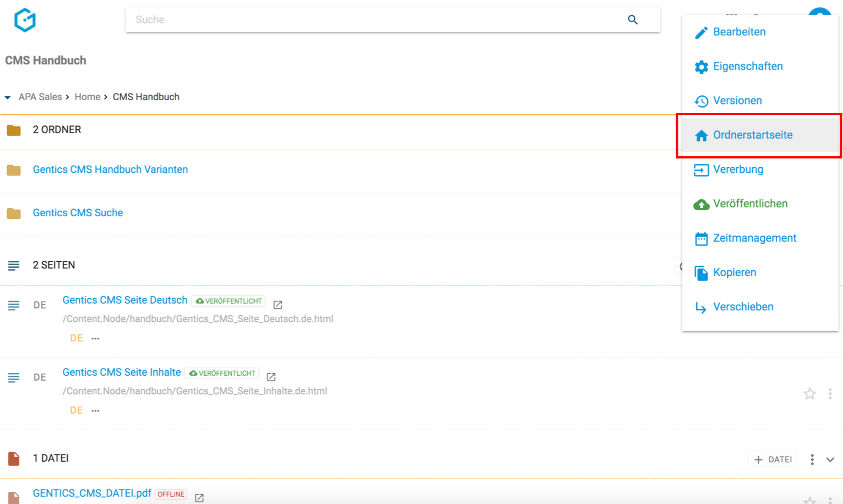Open three-dot menu for Seite Inhalte
The image size is (843, 504).
[x=830, y=393]
